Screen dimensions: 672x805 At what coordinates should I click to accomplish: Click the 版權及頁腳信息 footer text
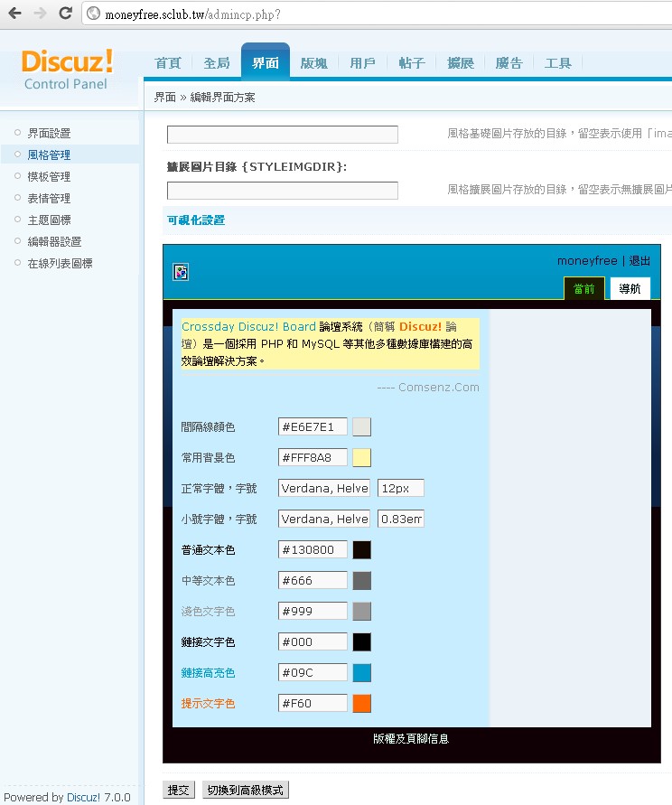coord(411,739)
